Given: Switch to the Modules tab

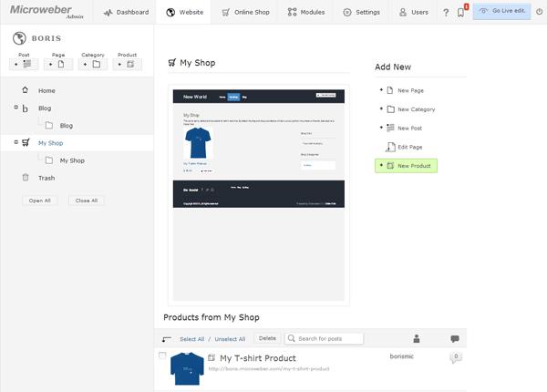Looking at the screenshot, I should point(306,12).
